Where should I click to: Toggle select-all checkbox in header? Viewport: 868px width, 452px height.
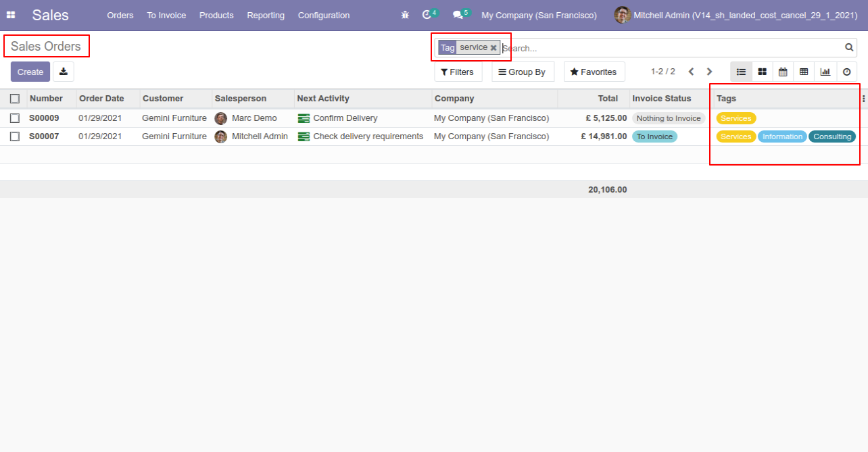pos(15,99)
